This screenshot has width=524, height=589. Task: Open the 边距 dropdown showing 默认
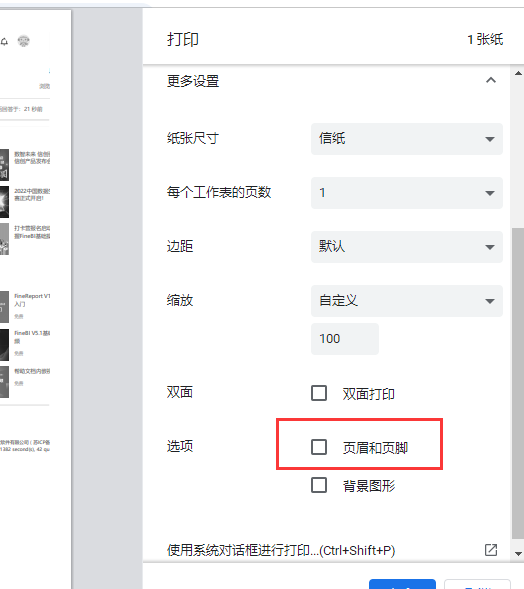pos(406,247)
